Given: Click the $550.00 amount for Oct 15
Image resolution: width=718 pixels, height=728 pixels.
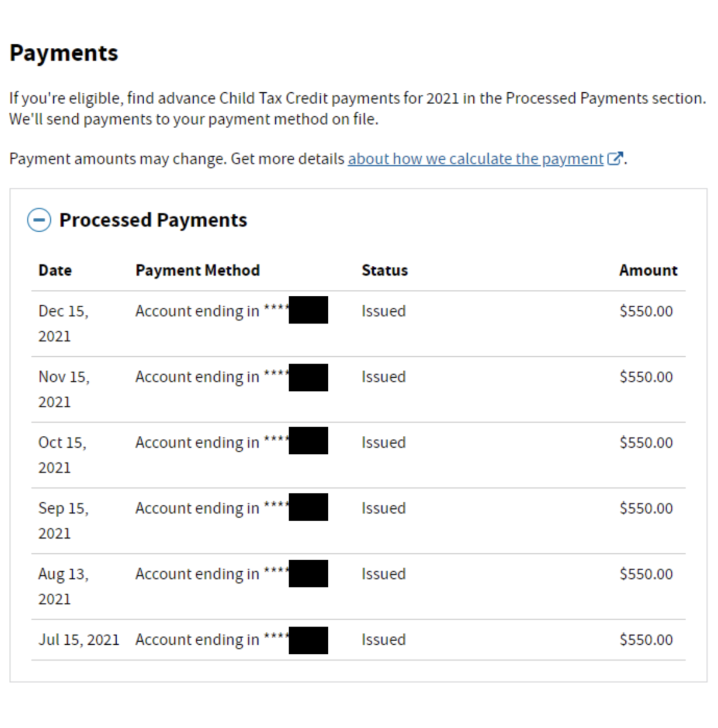Looking at the screenshot, I should tap(646, 442).
